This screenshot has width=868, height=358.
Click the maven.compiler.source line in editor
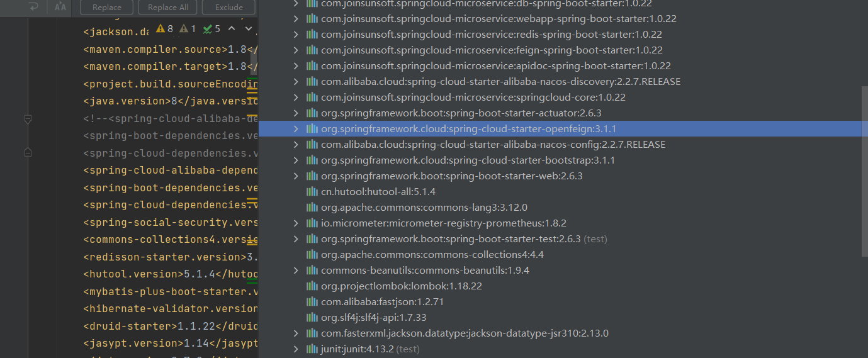tap(171, 50)
